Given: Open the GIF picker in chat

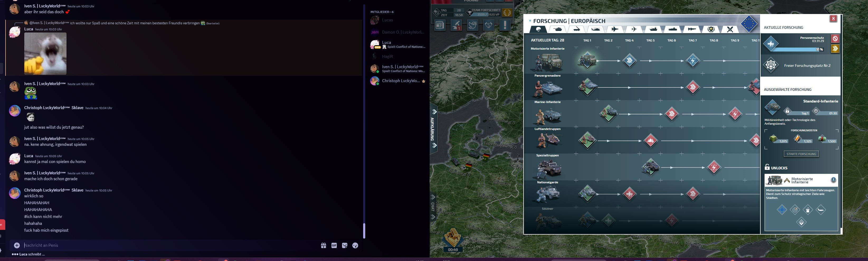Looking at the screenshot, I should pyautogui.click(x=334, y=245).
